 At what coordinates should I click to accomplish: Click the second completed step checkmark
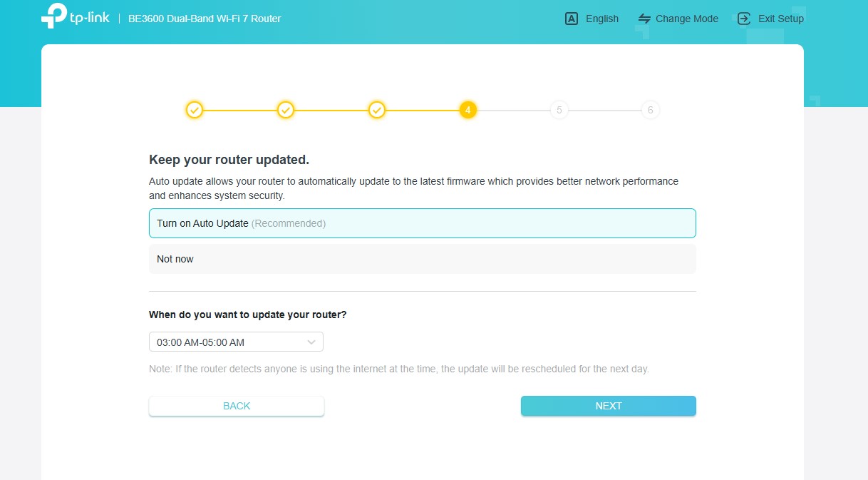click(286, 110)
